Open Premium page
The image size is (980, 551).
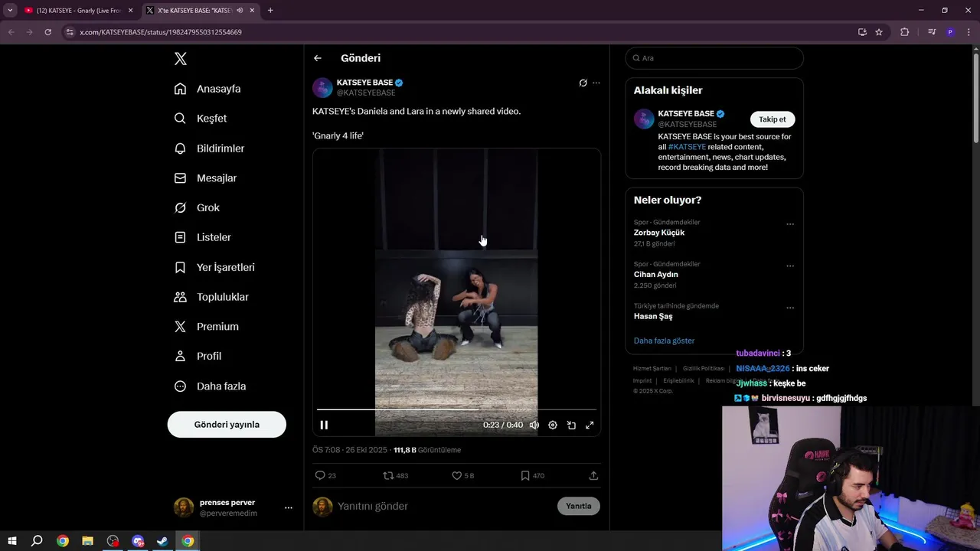207,327
